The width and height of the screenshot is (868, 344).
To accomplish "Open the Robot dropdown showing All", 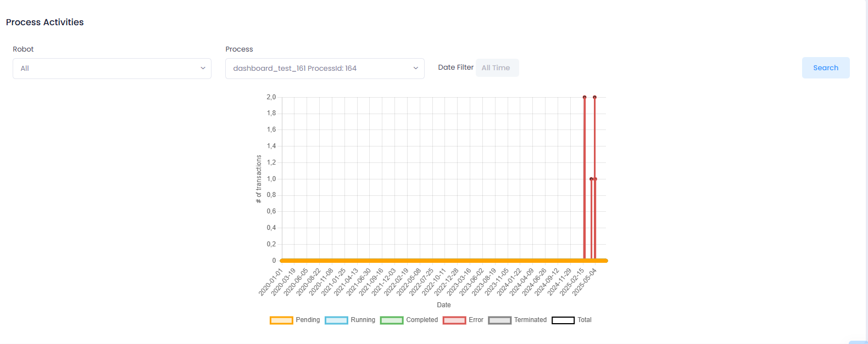I will click(112, 69).
